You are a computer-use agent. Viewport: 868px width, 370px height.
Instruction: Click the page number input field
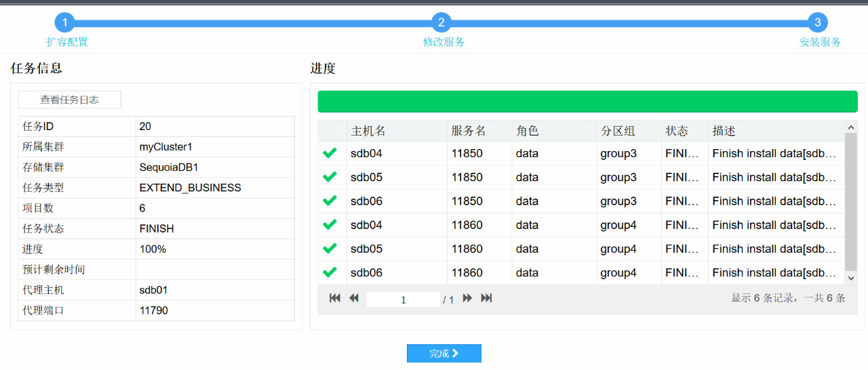[x=403, y=300]
